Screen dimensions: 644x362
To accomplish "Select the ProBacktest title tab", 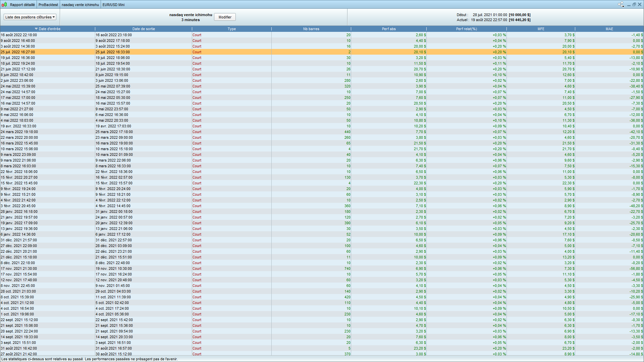I will [x=48, y=5].
